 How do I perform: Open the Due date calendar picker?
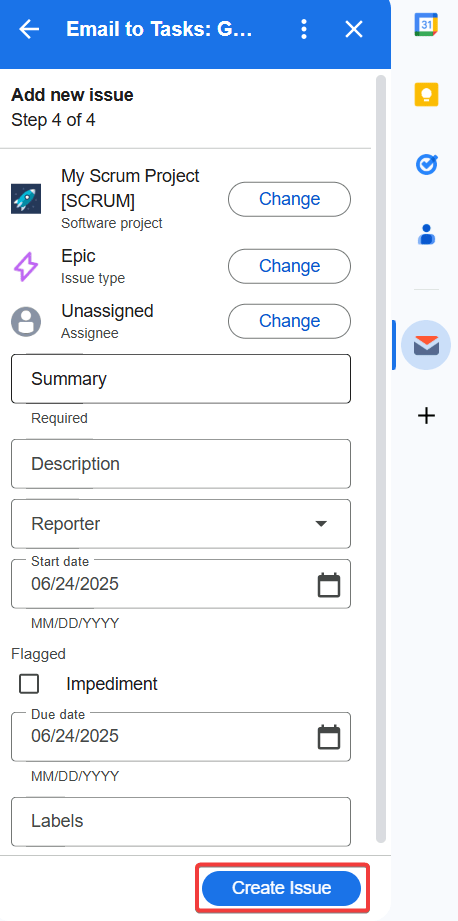[329, 737]
